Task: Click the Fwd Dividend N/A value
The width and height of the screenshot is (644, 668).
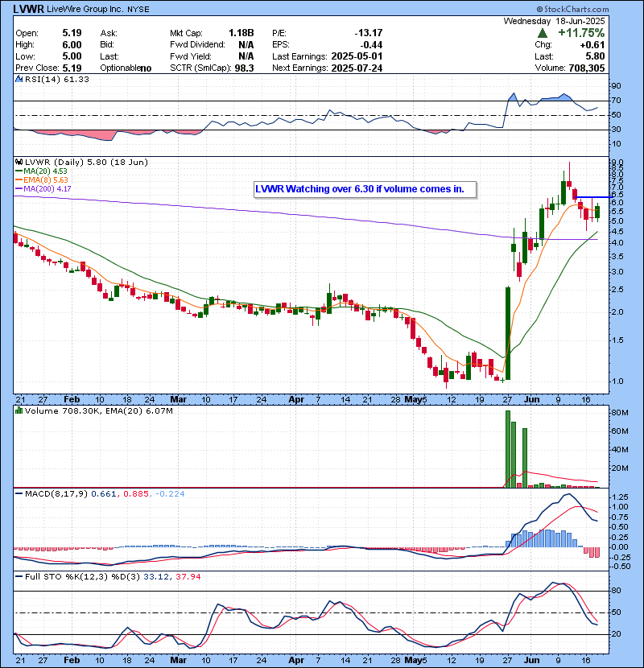Action: (246, 45)
